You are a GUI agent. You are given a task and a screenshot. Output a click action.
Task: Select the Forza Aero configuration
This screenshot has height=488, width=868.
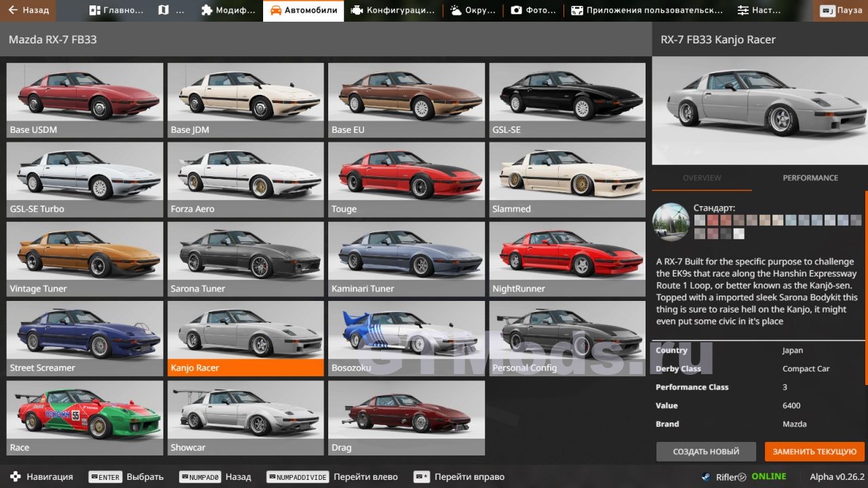pyautogui.click(x=245, y=180)
